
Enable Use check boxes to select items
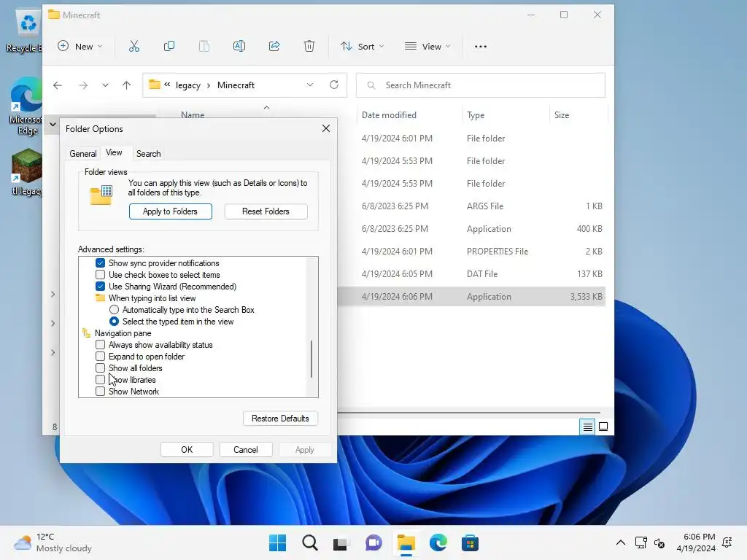(x=100, y=275)
